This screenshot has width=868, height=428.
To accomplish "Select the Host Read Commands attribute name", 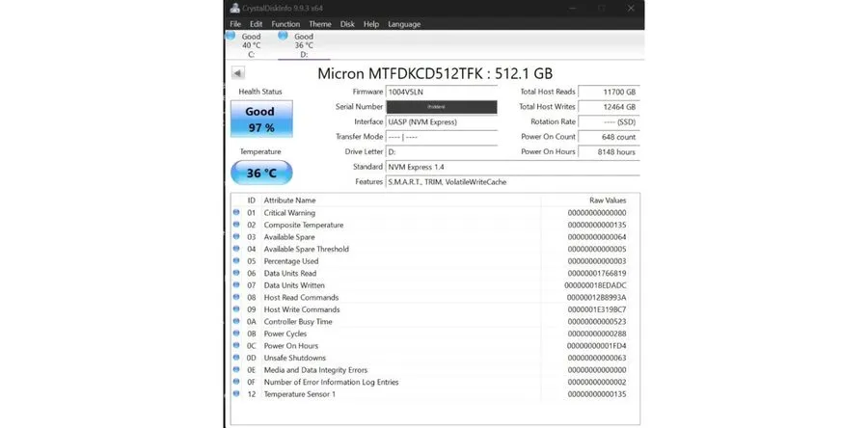I will point(301,298).
